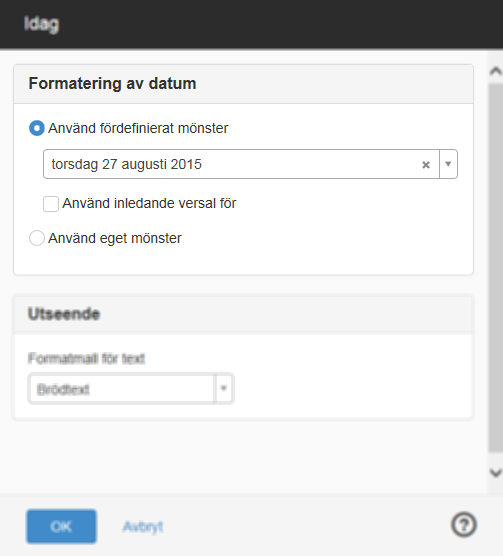Click the scrollbar up arrow
The image size is (503, 556).
(x=496, y=71)
